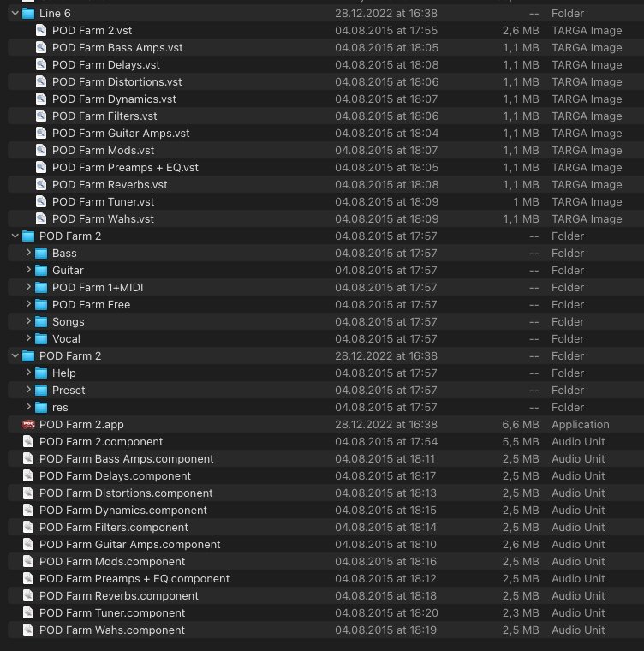
Task: Expand the Vocal folder
Action: coord(27,339)
